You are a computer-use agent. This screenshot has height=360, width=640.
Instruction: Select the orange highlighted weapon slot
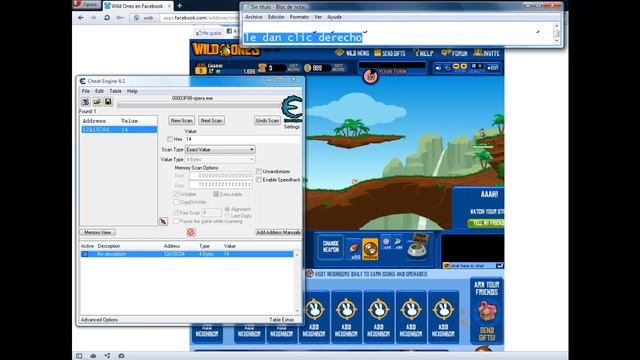coord(370,249)
